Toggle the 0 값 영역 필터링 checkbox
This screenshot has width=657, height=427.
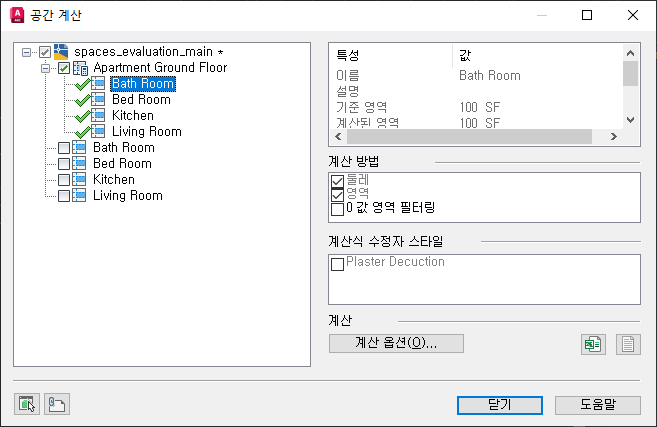337,209
